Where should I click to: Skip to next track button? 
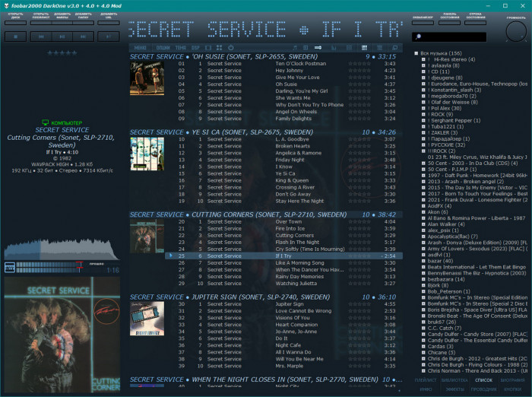pyautogui.click(x=83, y=37)
